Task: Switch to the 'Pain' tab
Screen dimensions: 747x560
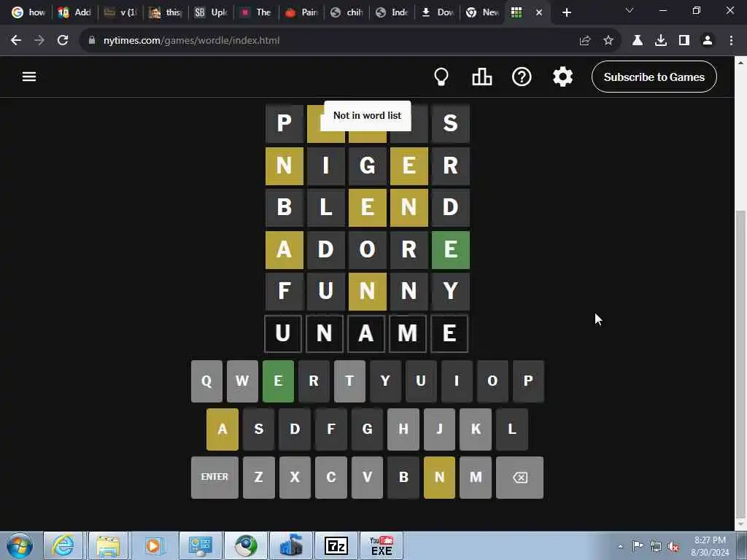Action: tap(301, 12)
